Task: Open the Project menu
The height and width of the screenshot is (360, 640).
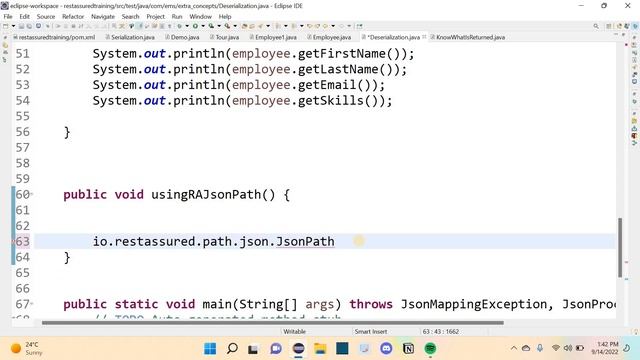Action: coord(155,17)
